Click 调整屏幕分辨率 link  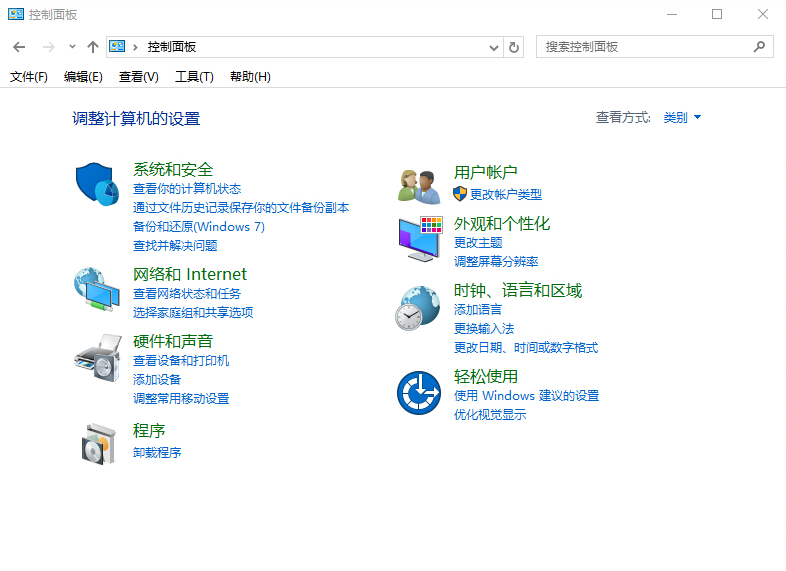click(x=496, y=262)
